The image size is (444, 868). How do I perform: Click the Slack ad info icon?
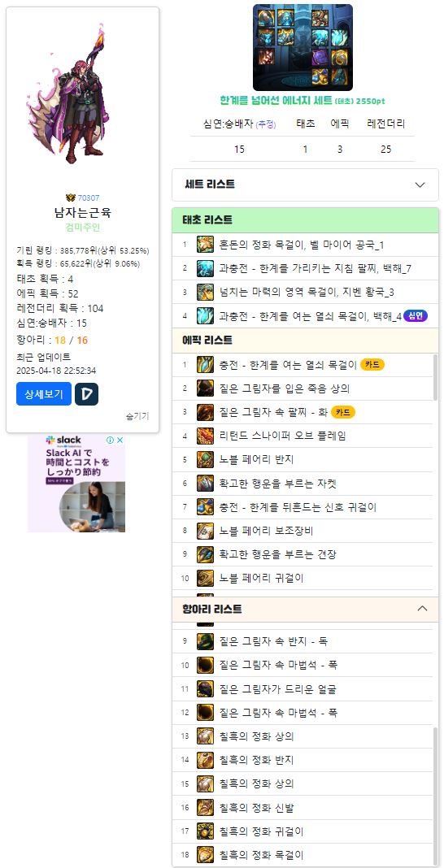point(110,440)
